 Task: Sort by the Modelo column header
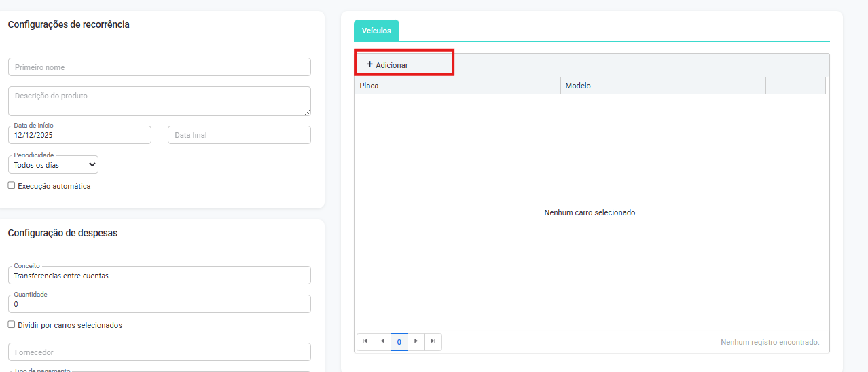(x=662, y=86)
